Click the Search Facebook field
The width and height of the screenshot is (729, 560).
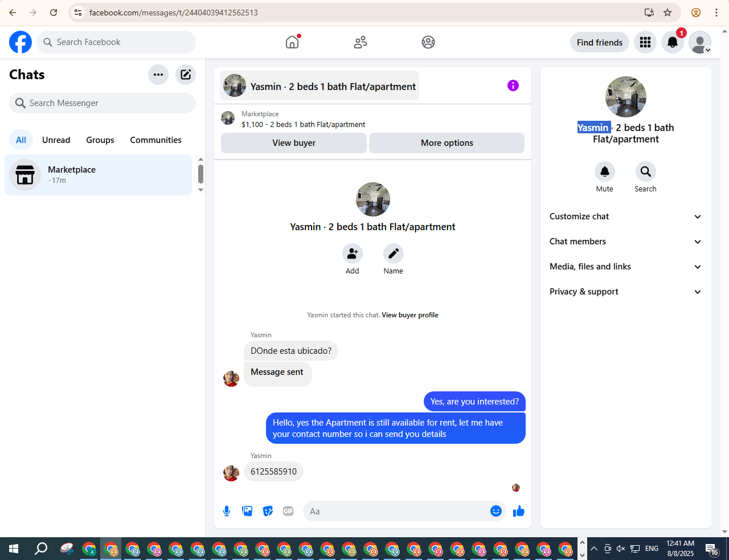pyautogui.click(x=116, y=42)
